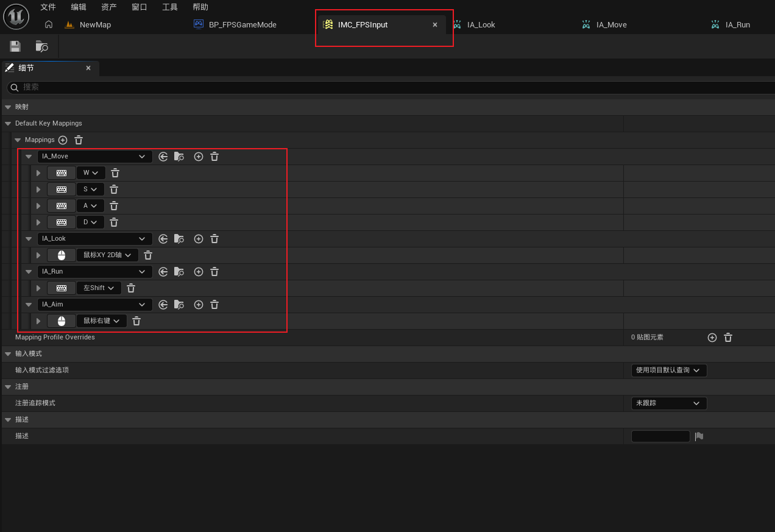Add a key binding to IA_Look
The image size is (775, 532).
199,239
